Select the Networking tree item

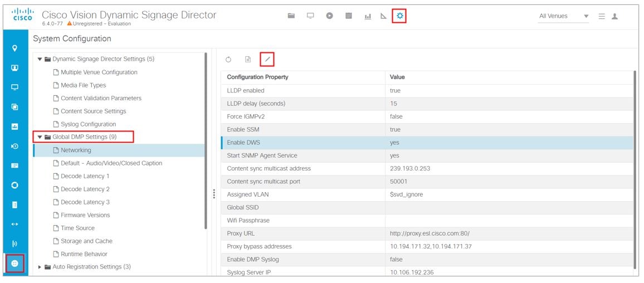coord(119,150)
